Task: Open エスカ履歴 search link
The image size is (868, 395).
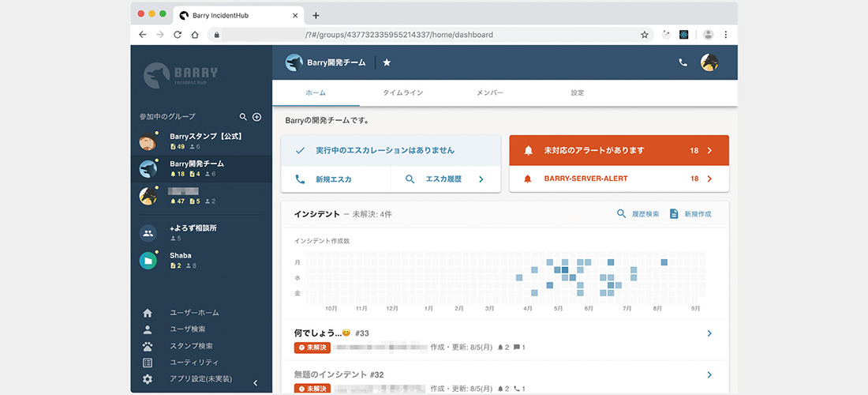Action: (444, 179)
